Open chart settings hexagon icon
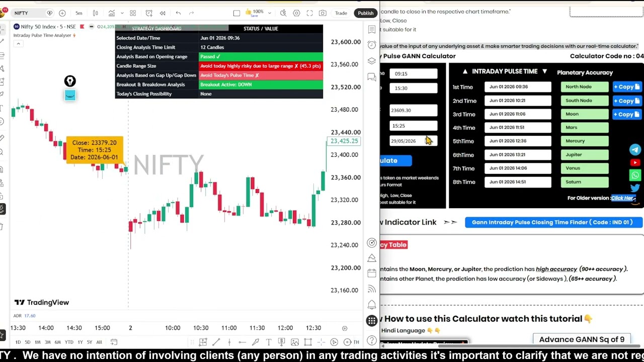This screenshot has height=362, width=644. click(296, 13)
